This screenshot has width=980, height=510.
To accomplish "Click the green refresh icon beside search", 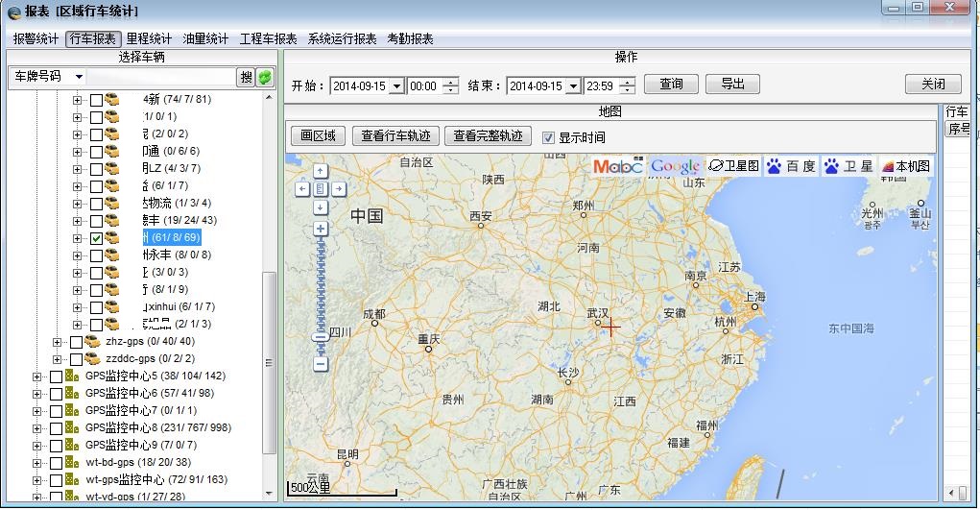I will [265, 77].
